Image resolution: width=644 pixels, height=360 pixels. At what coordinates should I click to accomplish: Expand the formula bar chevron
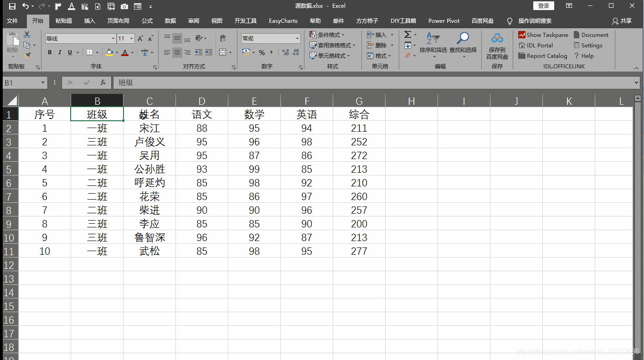coord(637,82)
